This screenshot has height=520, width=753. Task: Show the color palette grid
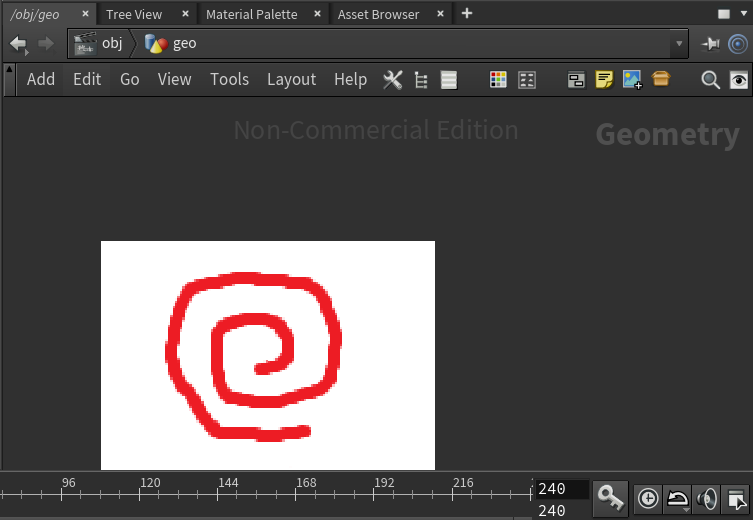tap(498, 80)
